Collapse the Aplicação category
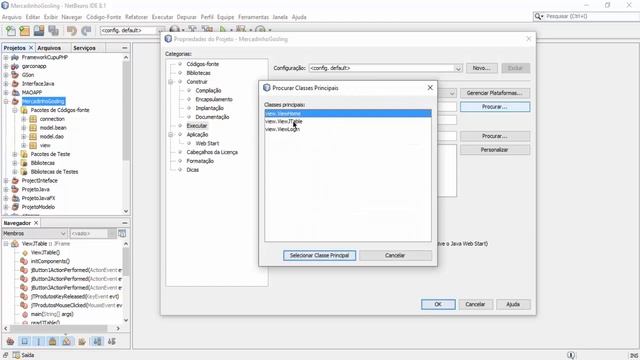 click(x=171, y=134)
